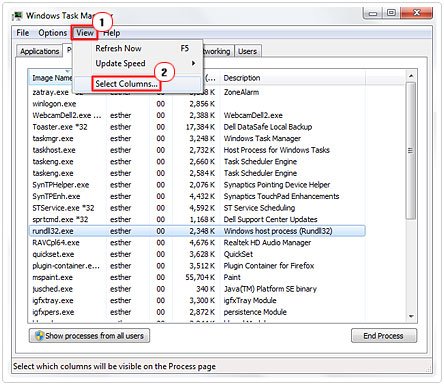
Task: Click the 55,704 K memory value
Action: click(x=200, y=277)
